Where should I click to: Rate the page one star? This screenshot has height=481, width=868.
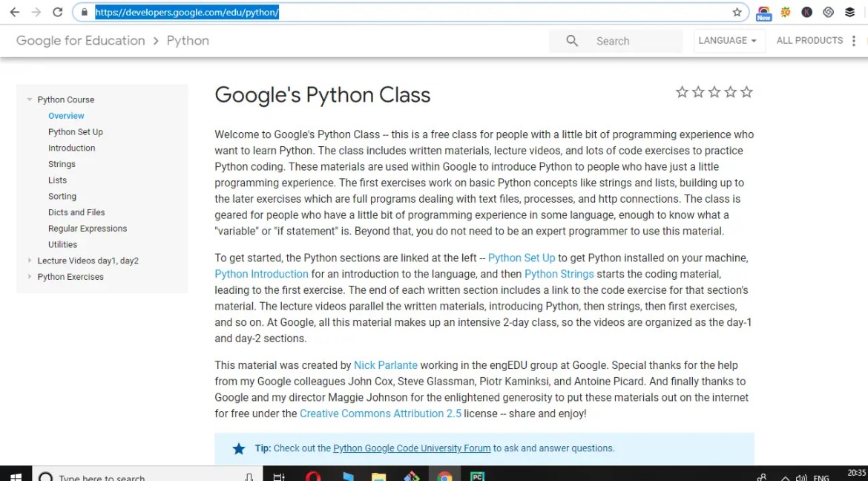point(682,92)
